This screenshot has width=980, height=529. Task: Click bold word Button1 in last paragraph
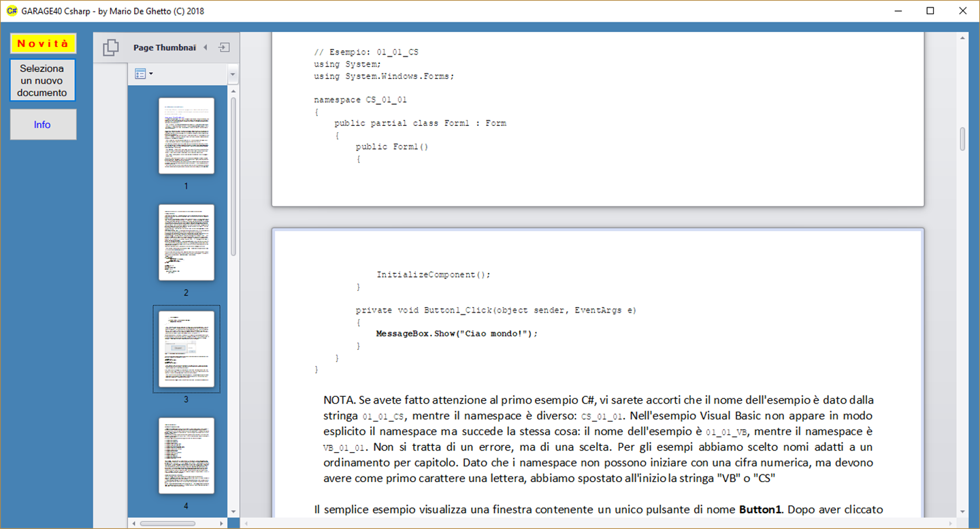point(760,509)
